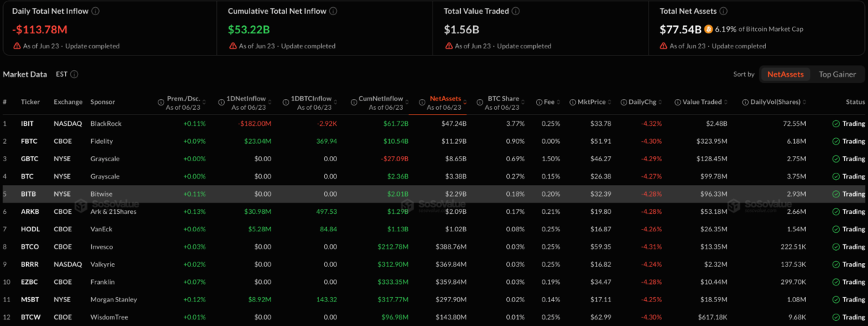Click warning icon under $77.54B
The image size is (868, 326).
(664, 46)
